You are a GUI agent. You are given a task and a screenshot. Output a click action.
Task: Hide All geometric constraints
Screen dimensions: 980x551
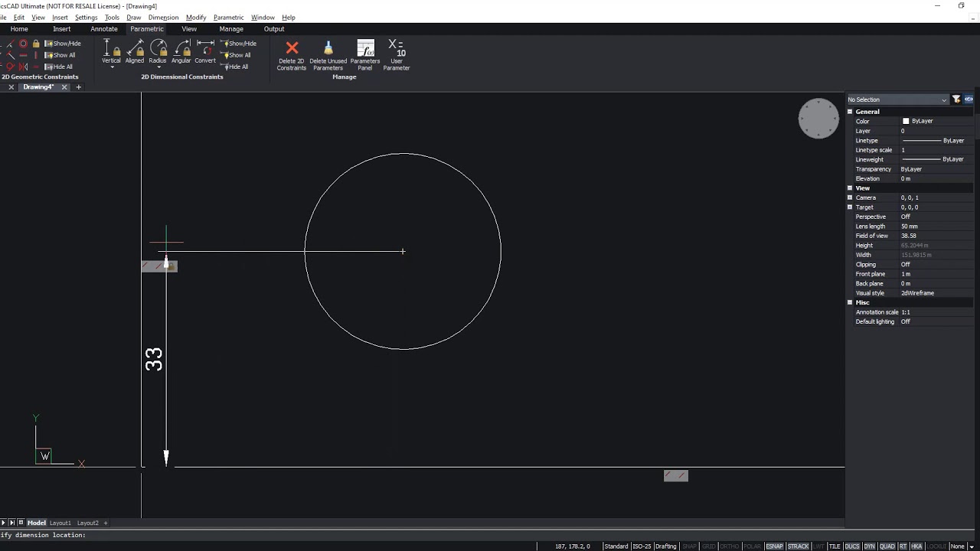[59, 67]
